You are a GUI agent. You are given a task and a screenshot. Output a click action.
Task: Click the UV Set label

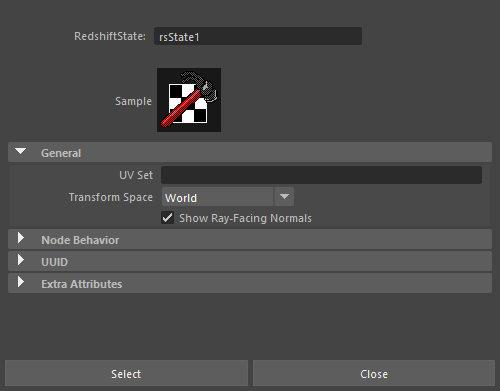click(x=136, y=175)
